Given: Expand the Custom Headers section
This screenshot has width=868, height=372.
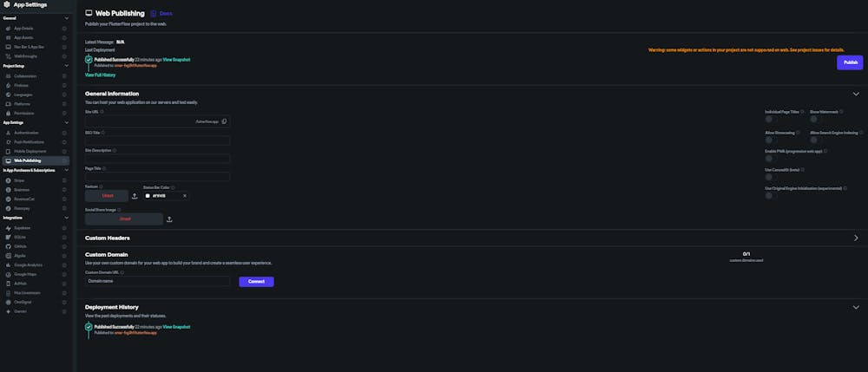Looking at the screenshot, I should (x=856, y=238).
